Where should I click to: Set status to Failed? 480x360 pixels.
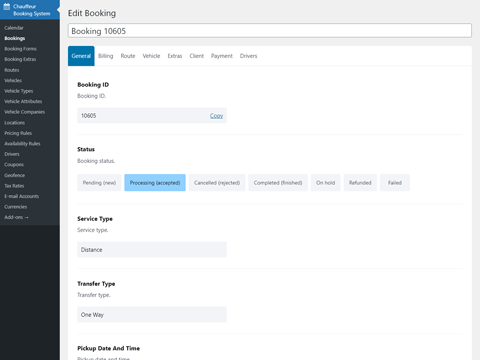pyautogui.click(x=395, y=183)
